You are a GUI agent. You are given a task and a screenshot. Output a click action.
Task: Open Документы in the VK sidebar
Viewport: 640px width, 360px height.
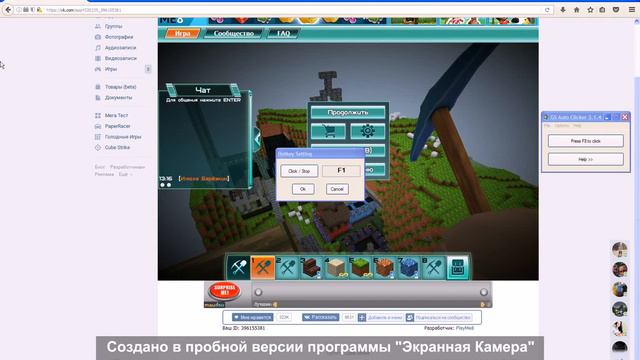click(x=118, y=98)
